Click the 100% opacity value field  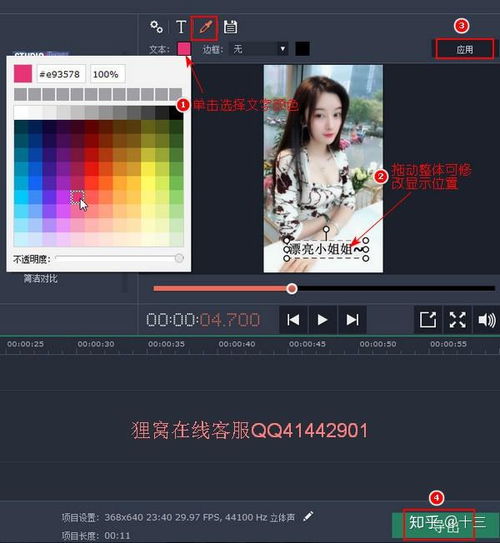tap(107, 74)
